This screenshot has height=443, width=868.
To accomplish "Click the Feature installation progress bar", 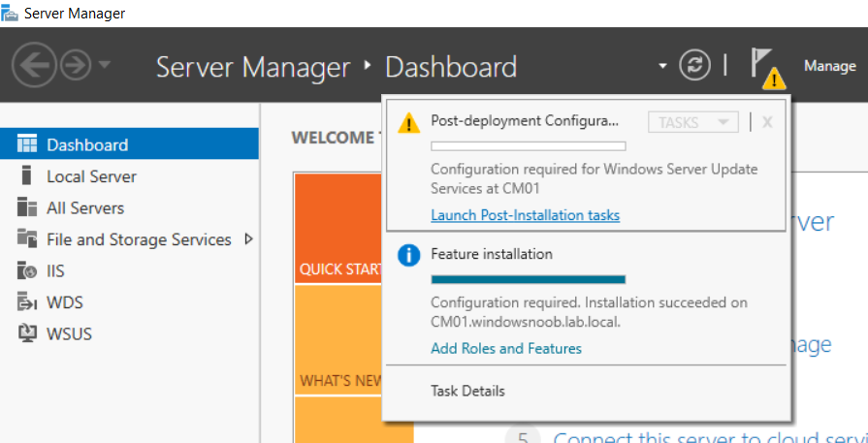I will pos(529,279).
